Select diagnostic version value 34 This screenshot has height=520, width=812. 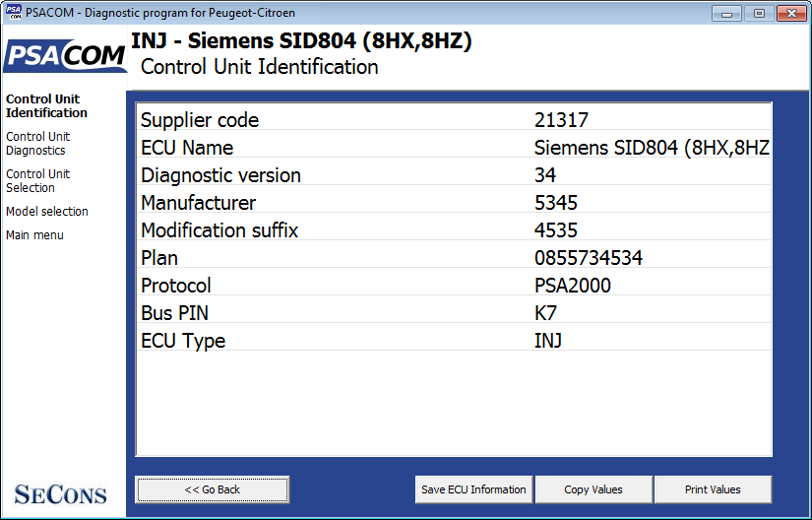(545, 175)
